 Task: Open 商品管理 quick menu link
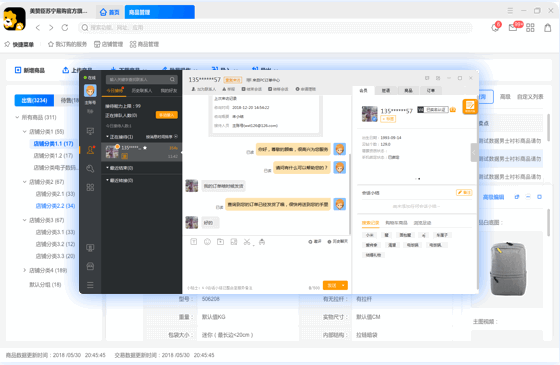coord(144,44)
